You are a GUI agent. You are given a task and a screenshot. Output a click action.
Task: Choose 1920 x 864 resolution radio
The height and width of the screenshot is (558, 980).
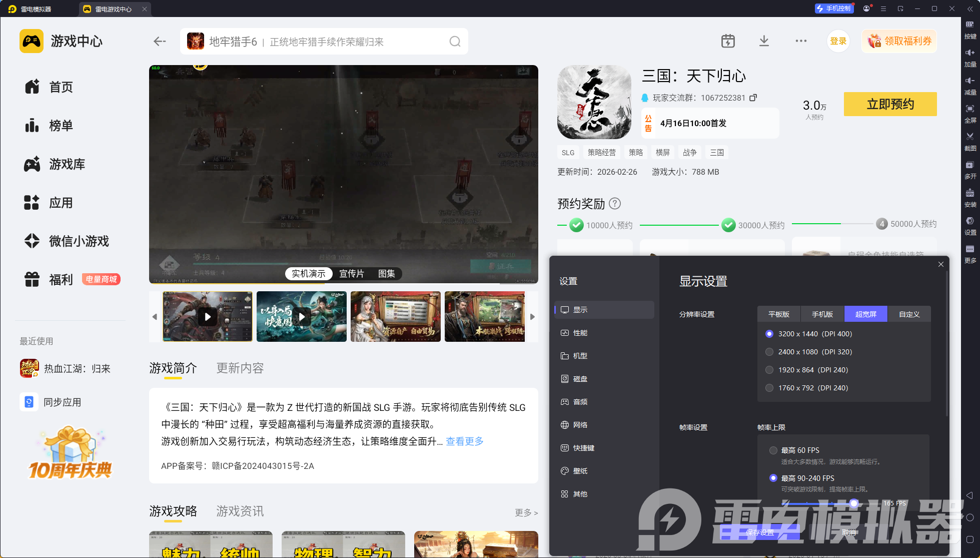point(769,370)
